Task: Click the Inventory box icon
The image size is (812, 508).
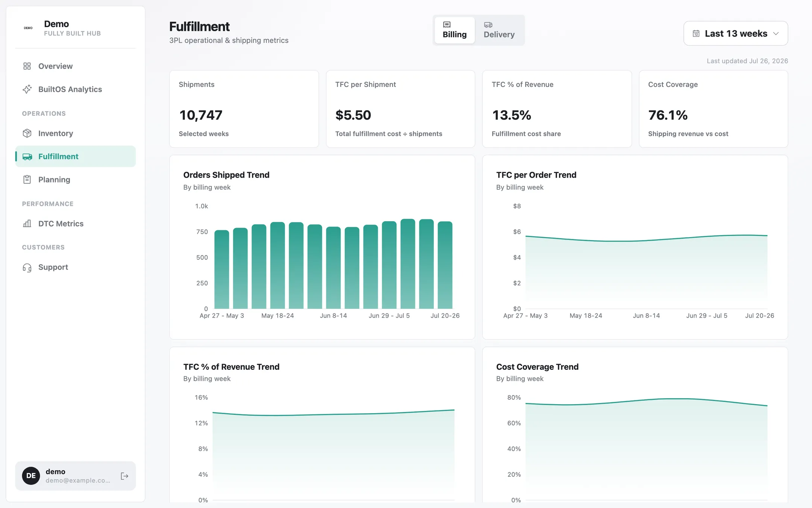Action: 27,133
